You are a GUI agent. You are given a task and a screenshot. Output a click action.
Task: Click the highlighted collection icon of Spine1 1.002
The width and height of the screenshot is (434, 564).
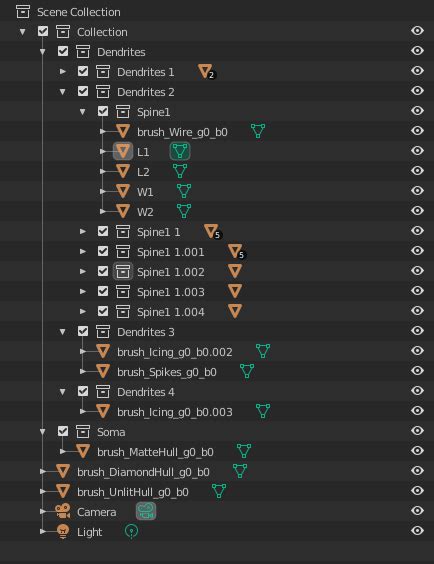pyautogui.click(x=123, y=271)
